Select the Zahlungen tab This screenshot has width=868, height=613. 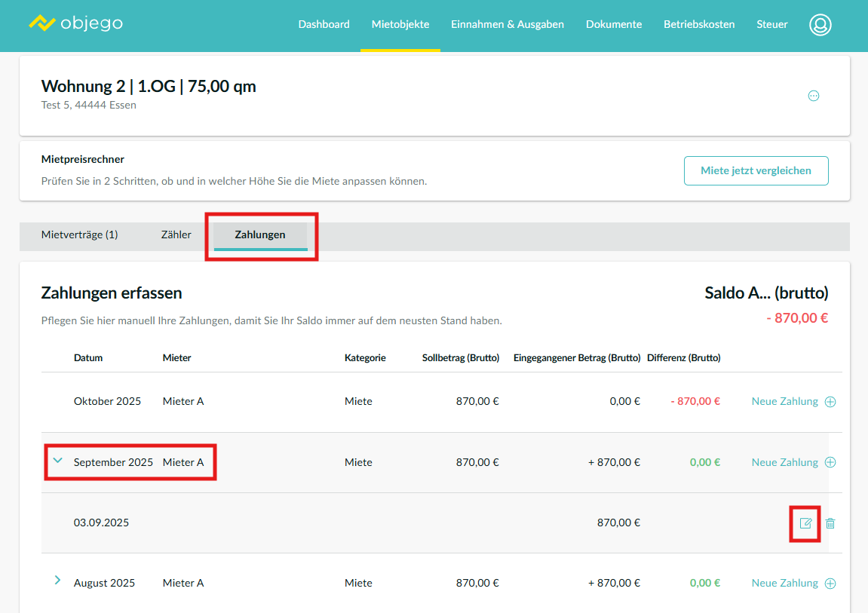(x=260, y=234)
